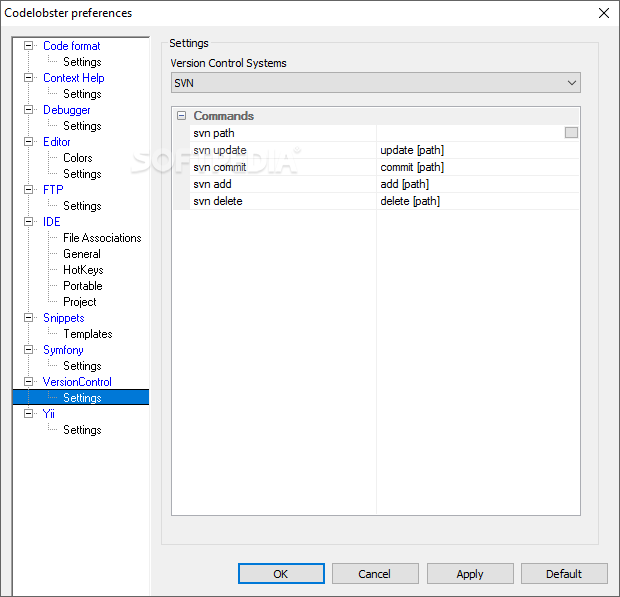Click the Apply button
The width and height of the screenshot is (620, 597).
[x=470, y=574]
